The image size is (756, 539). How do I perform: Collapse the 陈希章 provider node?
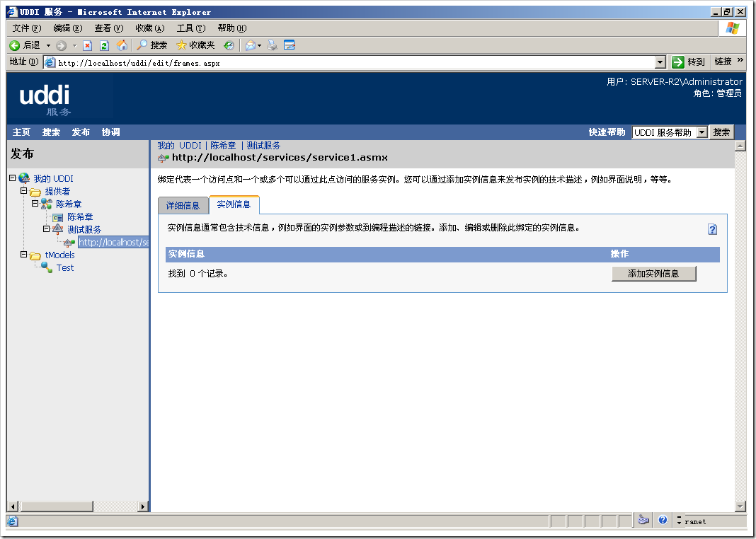pos(35,203)
